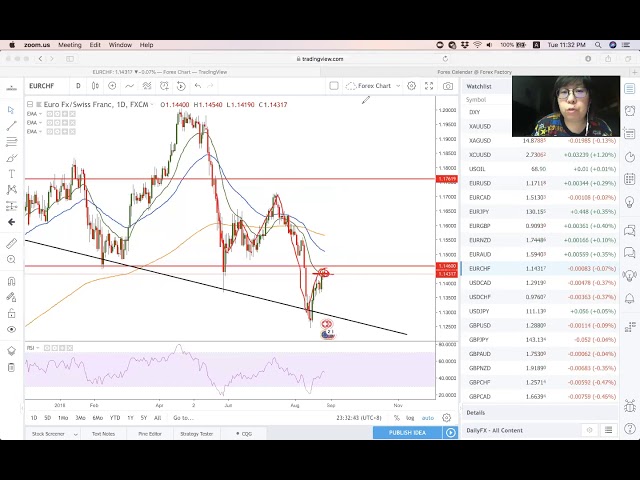Select EURCHF in the watchlist
640x480 pixels.
pyautogui.click(x=480, y=268)
